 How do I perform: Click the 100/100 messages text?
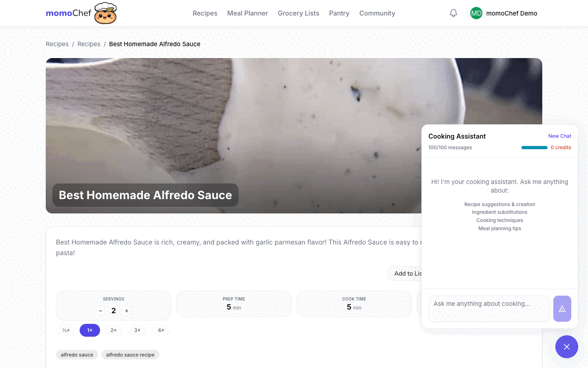450,148
